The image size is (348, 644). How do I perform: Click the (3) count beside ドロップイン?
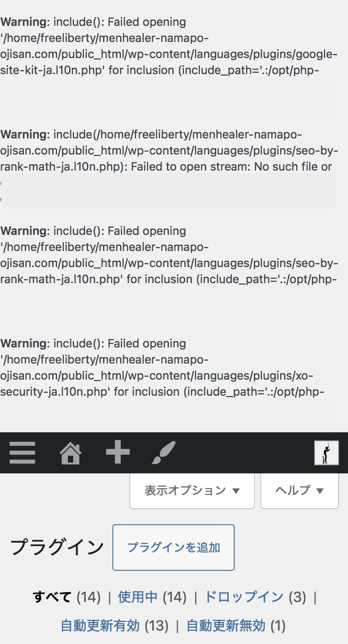tap(298, 597)
